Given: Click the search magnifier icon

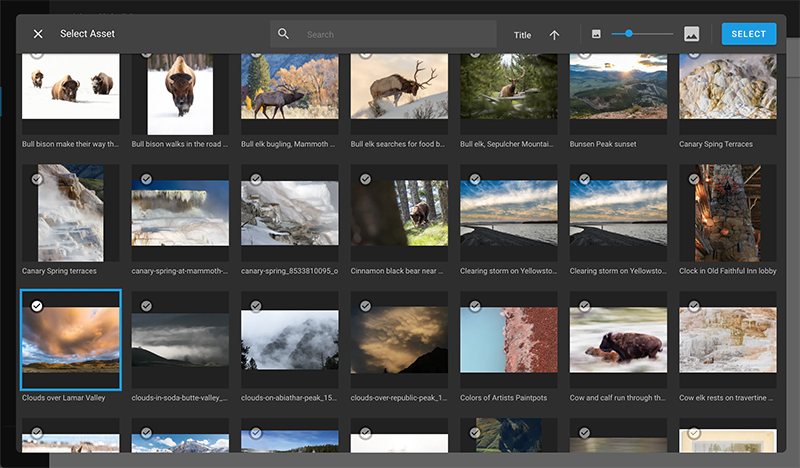Looking at the screenshot, I should point(283,34).
